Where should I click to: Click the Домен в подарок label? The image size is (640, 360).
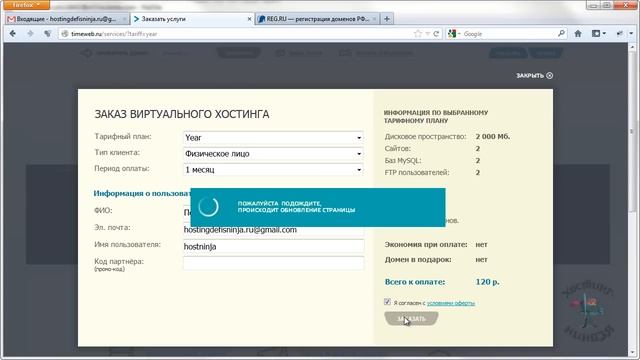pyautogui.click(x=418, y=260)
